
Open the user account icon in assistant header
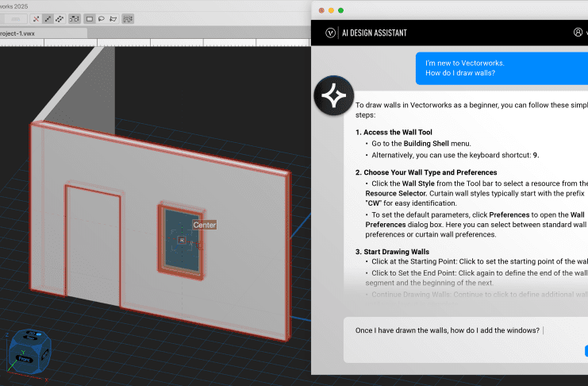coord(578,33)
